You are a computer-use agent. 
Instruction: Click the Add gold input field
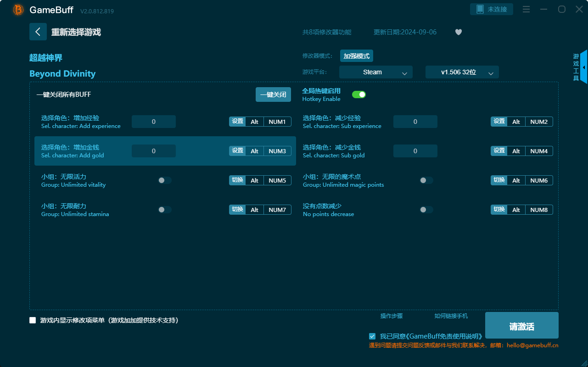point(153,150)
